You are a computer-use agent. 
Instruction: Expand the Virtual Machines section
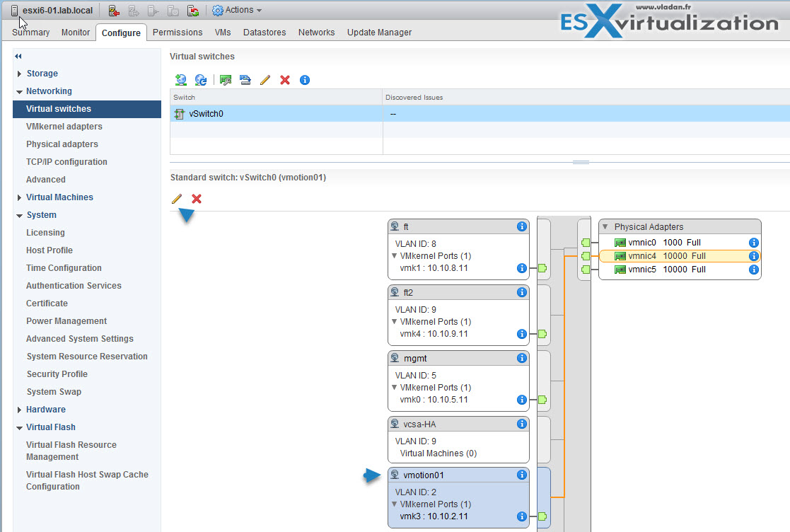19,197
